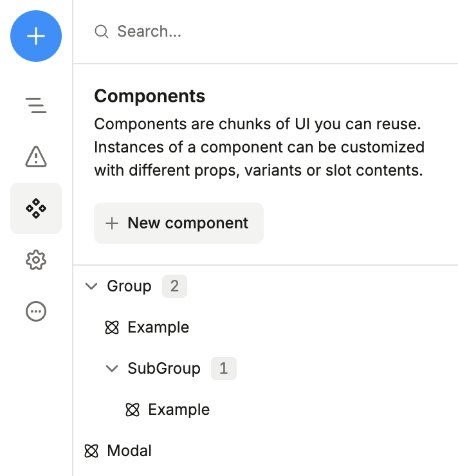Image resolution: width=458 pixels, height=476 pixels.
Task: Select the Components panel sidebar icon
Action: click(x=36, y=208)
